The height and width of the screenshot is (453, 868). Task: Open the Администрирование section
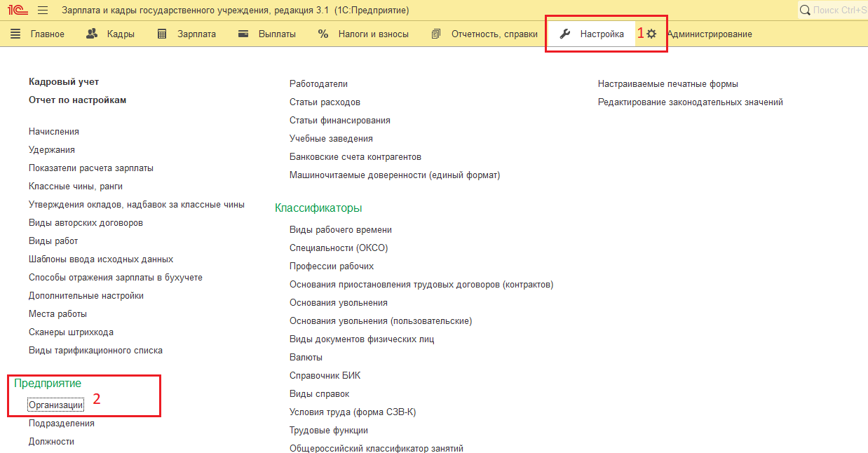coord(710,34)
